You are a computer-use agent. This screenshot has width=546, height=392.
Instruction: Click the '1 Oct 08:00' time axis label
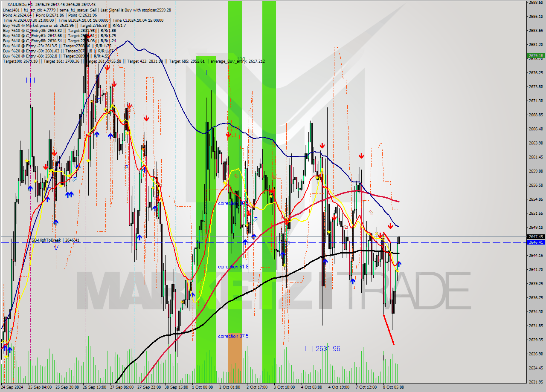[203, 387]
